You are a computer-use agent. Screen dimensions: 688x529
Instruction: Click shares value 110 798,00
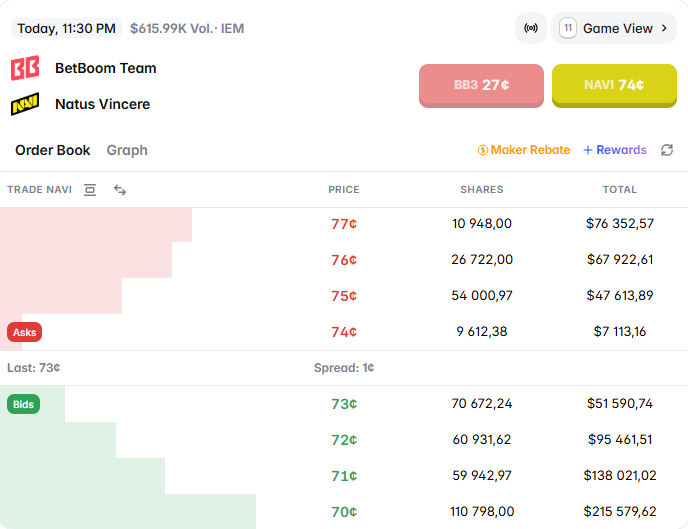coord(482,511)
